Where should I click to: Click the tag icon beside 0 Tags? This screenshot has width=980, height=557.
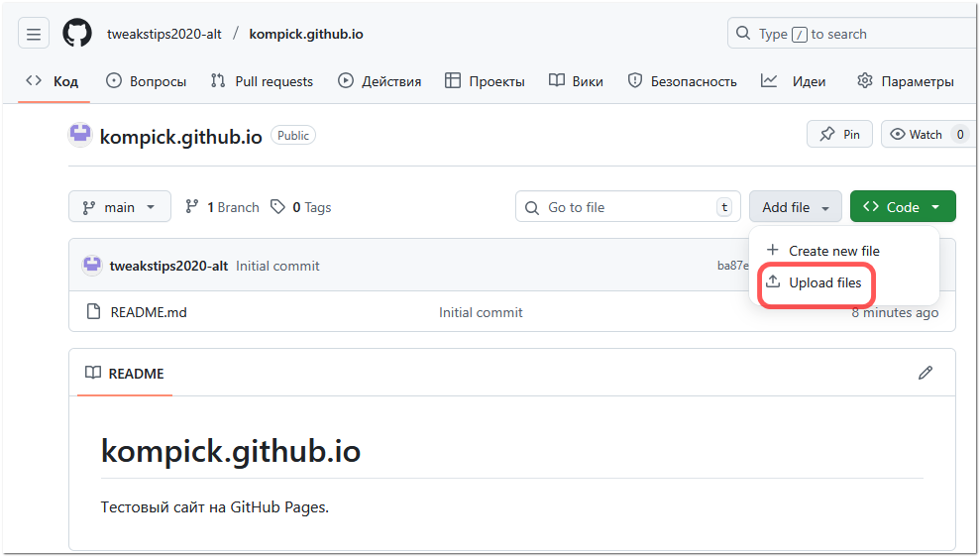pos(277,206)
